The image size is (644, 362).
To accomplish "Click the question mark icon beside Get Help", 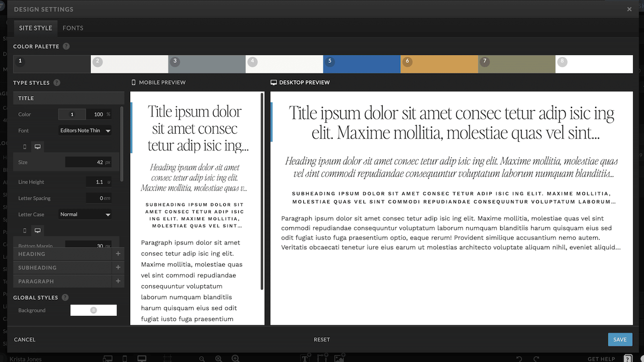I will point(628,358).
